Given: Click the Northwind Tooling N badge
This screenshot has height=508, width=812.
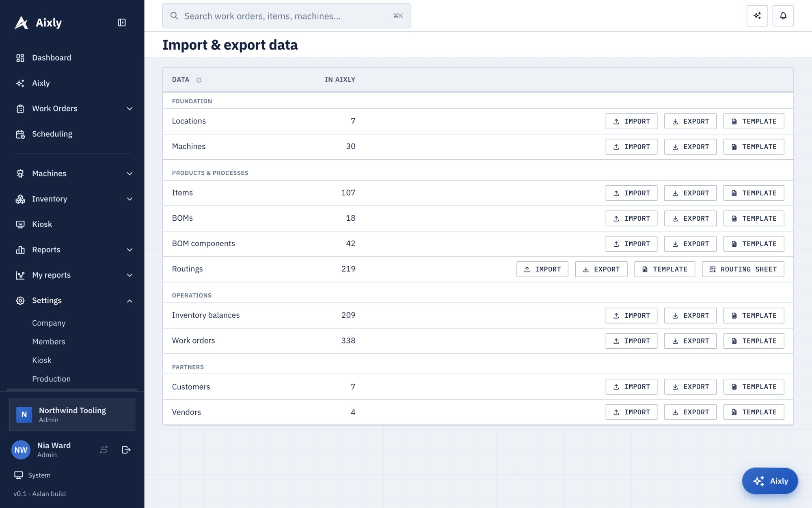Looking at the screenshot, I should click(x=24, y=415).
